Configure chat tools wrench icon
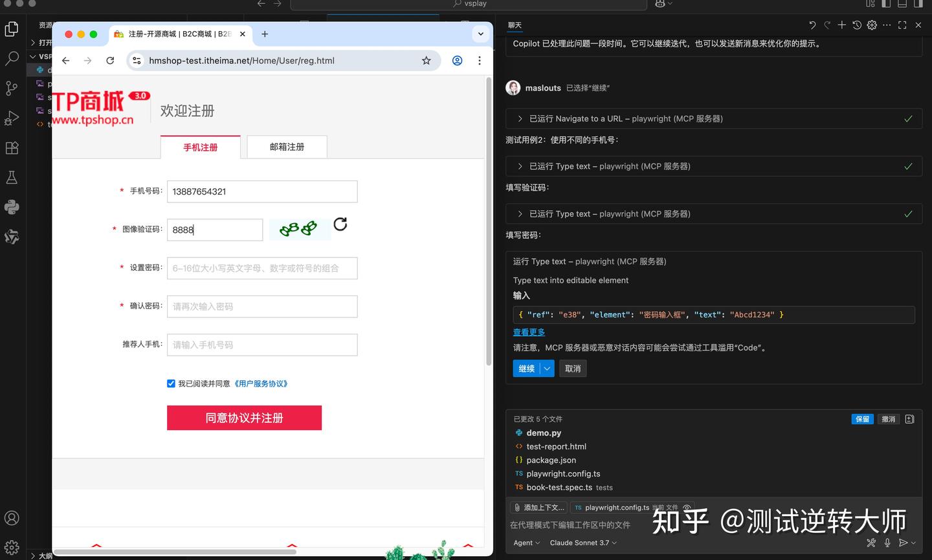Screen dimensions: 932x560 (871, 543)
